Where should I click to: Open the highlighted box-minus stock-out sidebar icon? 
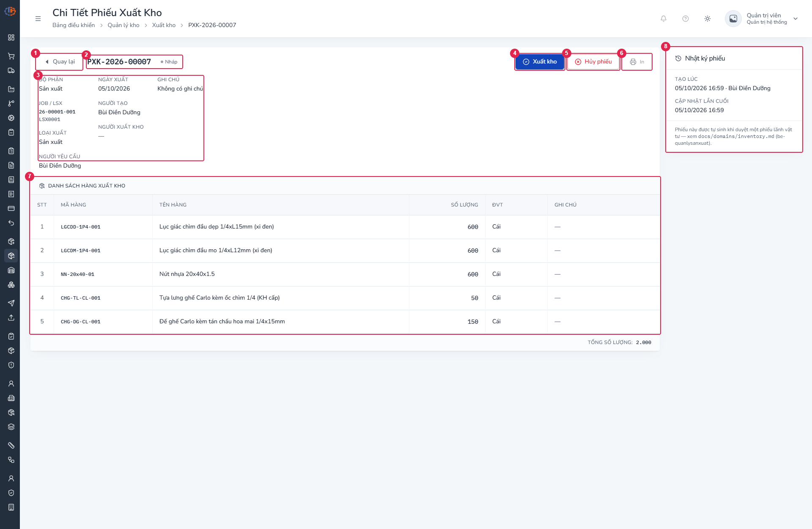click(11, 256)
